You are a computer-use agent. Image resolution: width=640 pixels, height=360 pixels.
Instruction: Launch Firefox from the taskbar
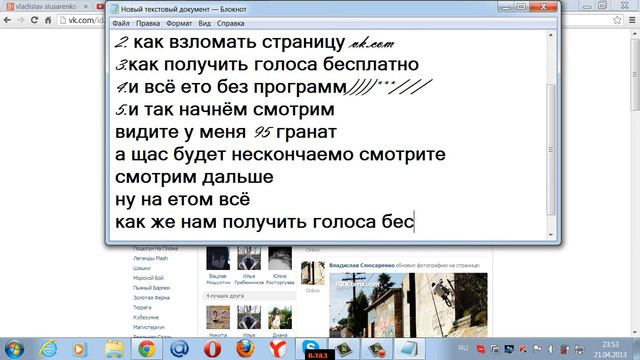pyautogui.click(x=245, y=349)
